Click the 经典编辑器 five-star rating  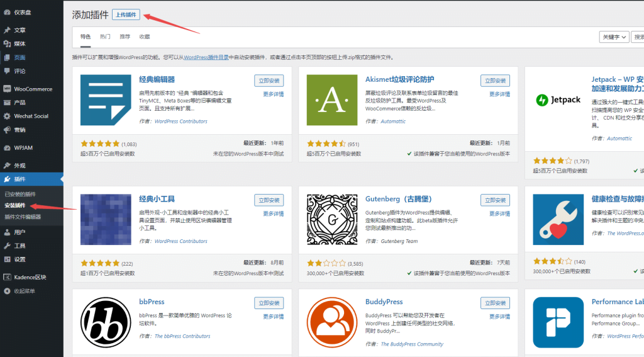(x=100, y=144)
